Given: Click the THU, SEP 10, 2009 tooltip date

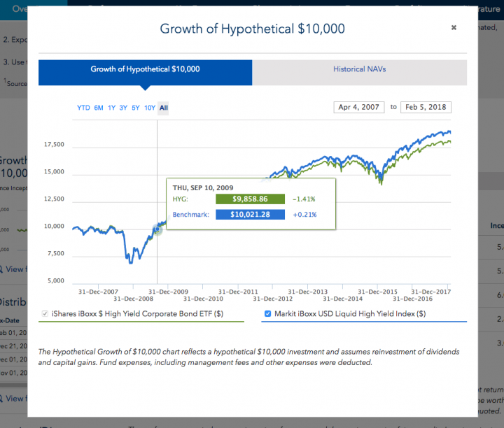Looking at the screenshot, I should pos(203,188).
